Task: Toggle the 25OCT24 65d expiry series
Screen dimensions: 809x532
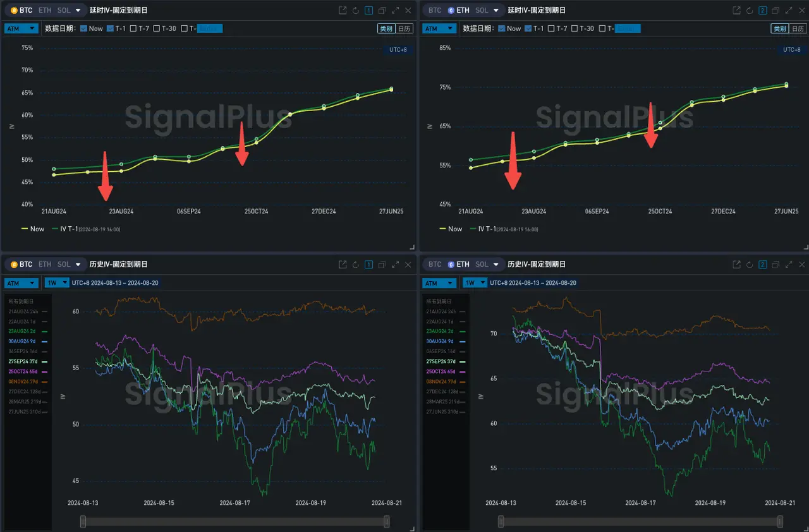Action: [x=22, y=371]
